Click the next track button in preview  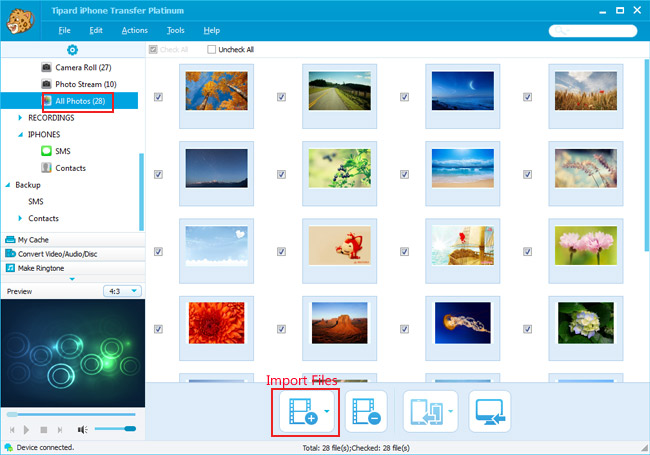pyautogui.click(x=60, y=430)
